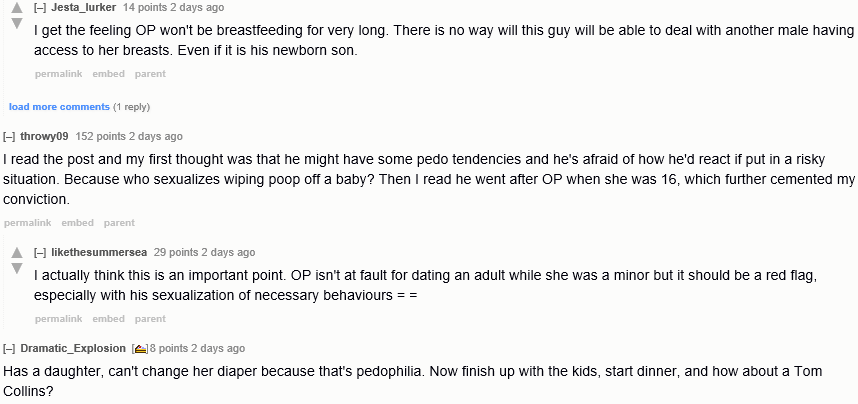Upvote likethesummersea's comment
Screen dimensions: 858x404
pyautogui.click(x=16, y=253)
